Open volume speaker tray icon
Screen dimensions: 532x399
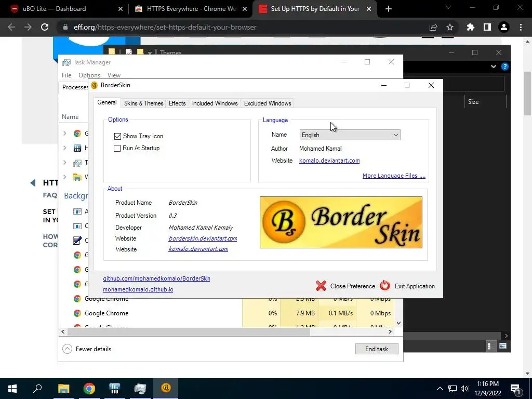(x=464, y=389)
